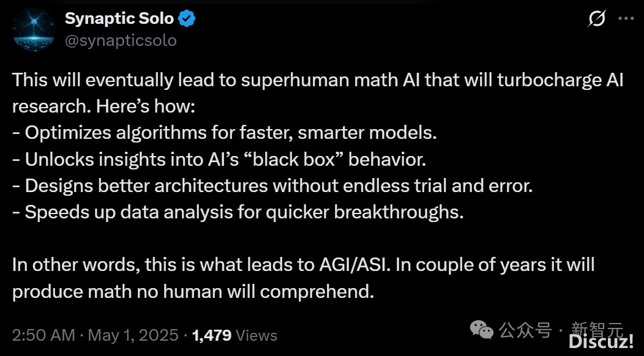Click the Synaptic Solo display name
644x356 pixels.
click(x=119, y=18)
